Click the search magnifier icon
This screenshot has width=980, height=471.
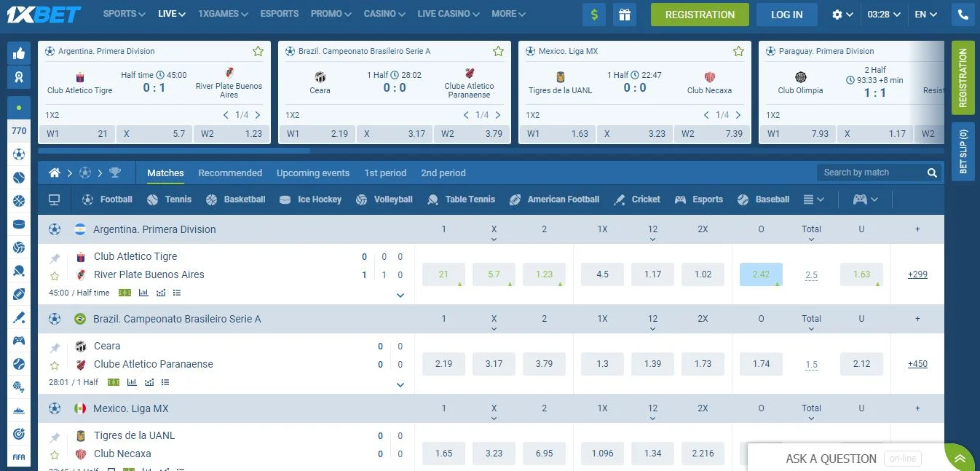tap(932, 173)
